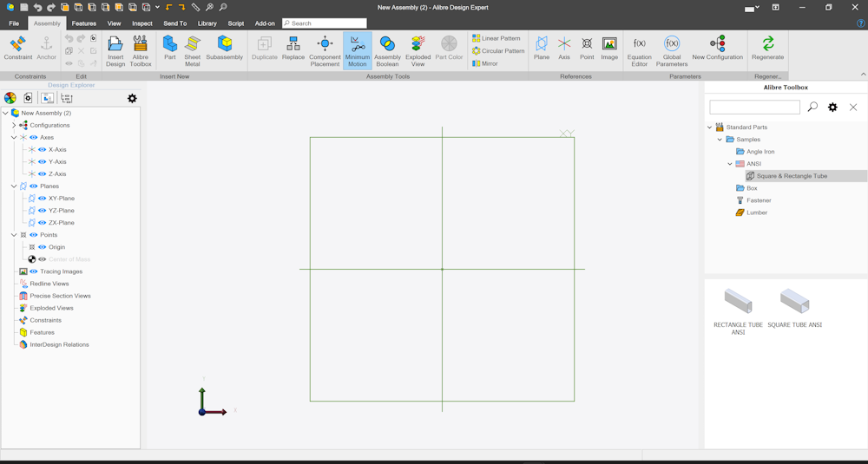Collapse the Planes tree node
Viewport: 868px width, 464px height.
[14, 186]
